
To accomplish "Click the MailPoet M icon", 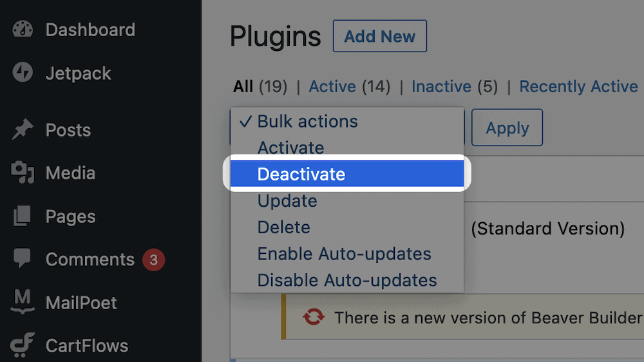I will (x=22, y=301).
